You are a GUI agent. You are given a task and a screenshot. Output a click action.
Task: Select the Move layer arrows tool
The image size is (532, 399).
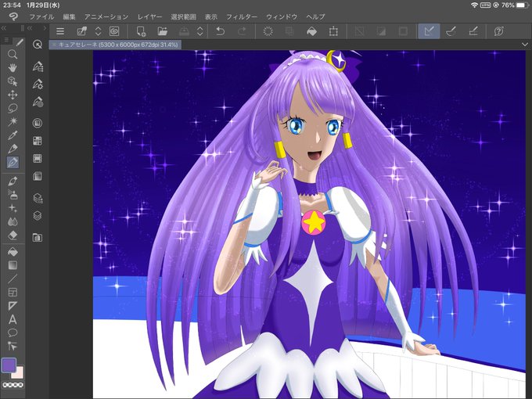13,95
